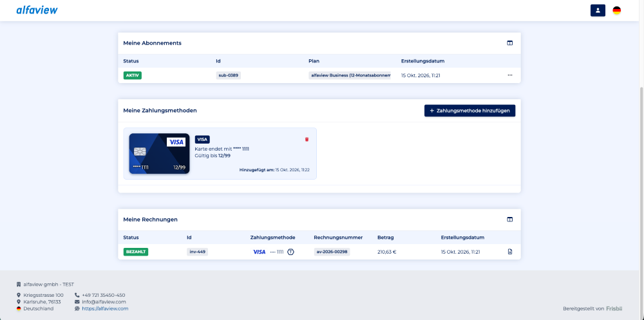
Task: Click the Rechnungsnummer column header
Action: click(338, 238)
